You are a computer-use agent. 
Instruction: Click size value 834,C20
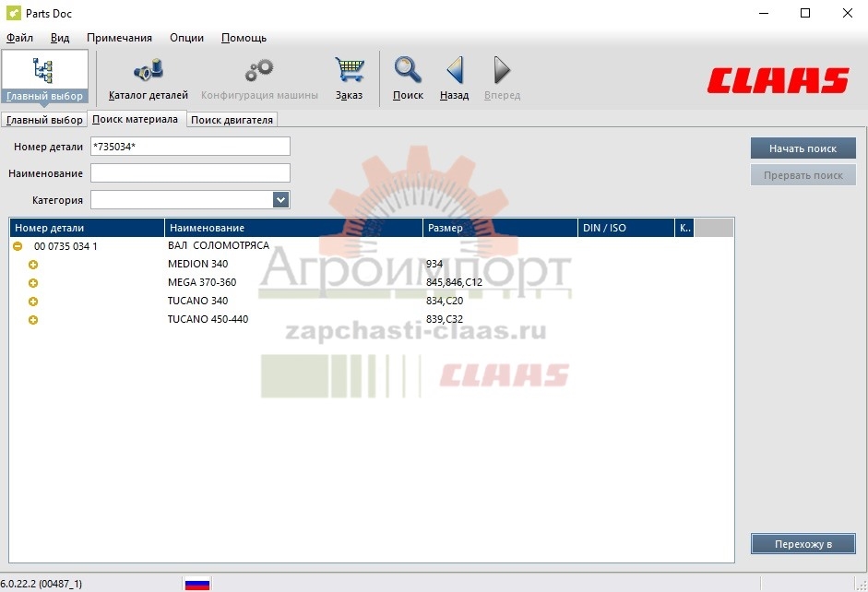click(445, 301)
